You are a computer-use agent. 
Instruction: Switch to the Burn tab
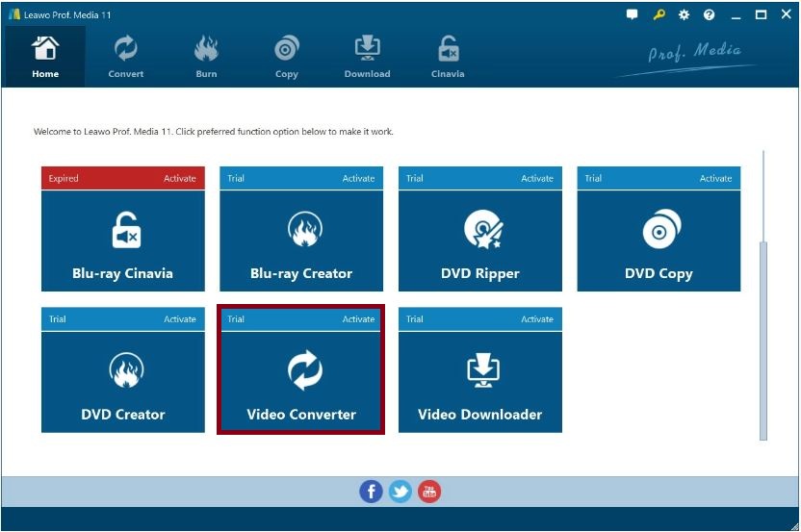click(206, 57)
